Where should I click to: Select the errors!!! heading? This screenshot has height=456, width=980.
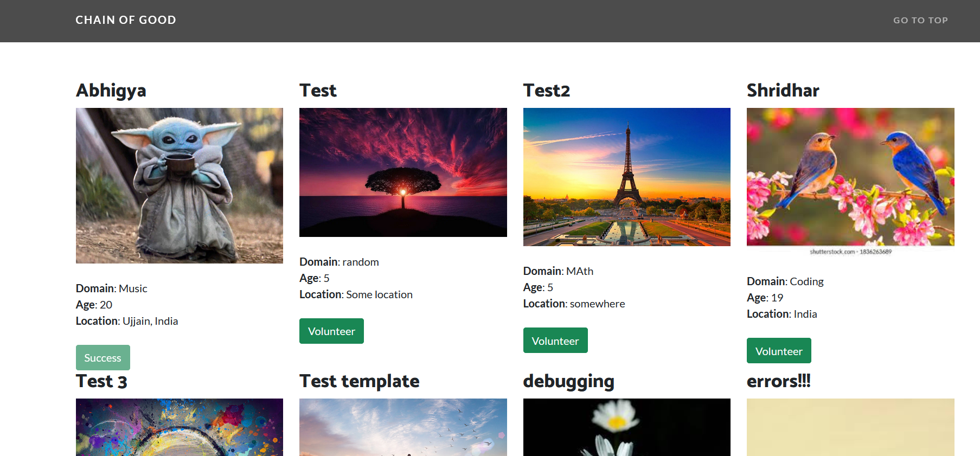[x=778, y=381]
